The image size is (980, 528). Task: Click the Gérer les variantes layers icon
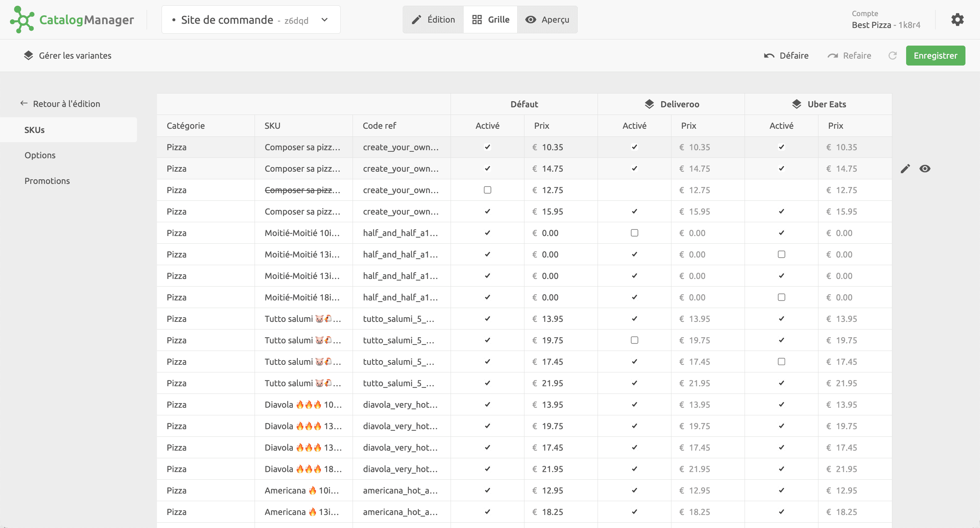[28, 55]
